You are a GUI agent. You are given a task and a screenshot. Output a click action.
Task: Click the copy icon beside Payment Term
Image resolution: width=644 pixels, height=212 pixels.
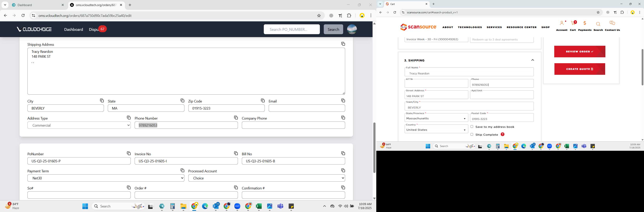point(182,170)
